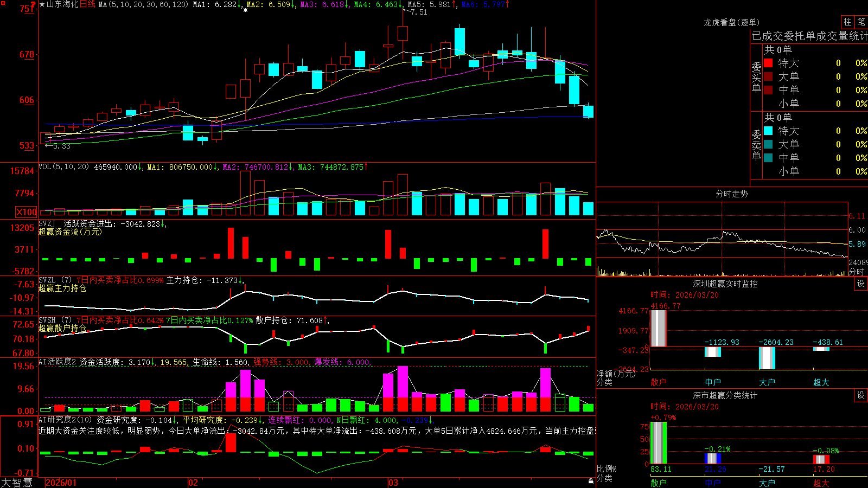Image resolution: width=868 pixels, height=488 pixels.
Task: Click dark red swatch for 委买单 中单
Action: pyautogui.click(x=768, y=90)
